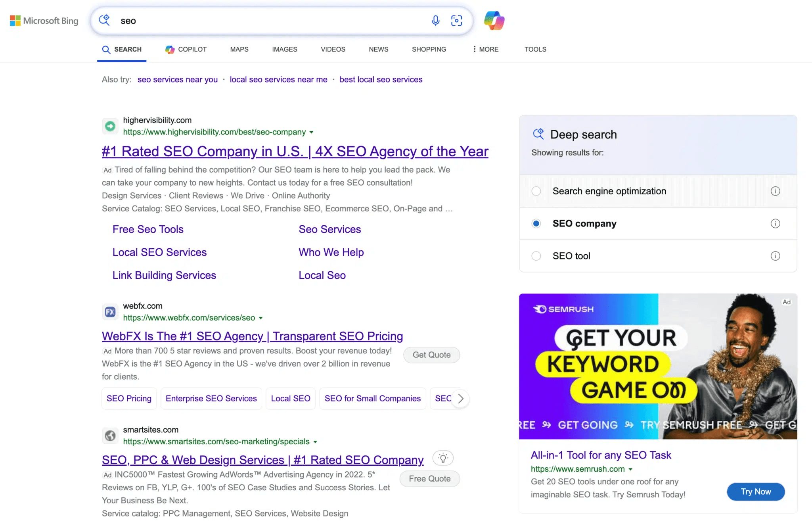
Task: Open the Shopping tab
Action: click(x=429, y=49)
